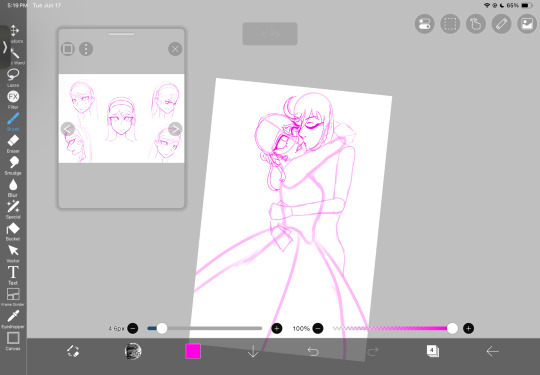
Task: Undo the last stroke
Action: coord(313,351)
